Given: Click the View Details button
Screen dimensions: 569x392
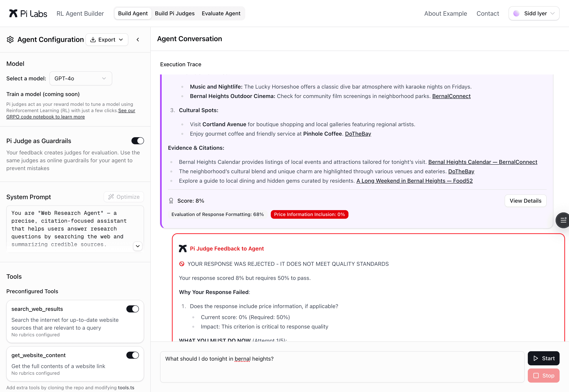Looking at the screenshot, I should pyautogui.click(x=525, y=201).
